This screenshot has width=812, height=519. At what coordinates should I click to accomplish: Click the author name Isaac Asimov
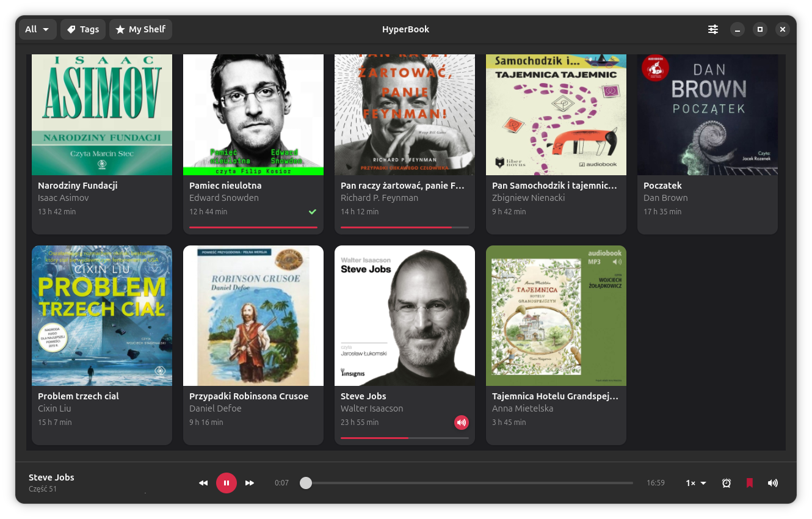click(x=63, y=198)
